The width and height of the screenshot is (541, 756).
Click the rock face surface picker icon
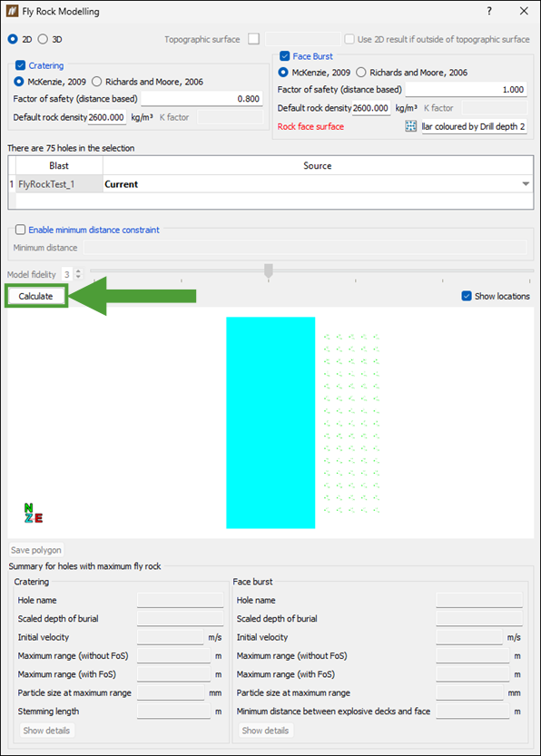coord(410,126)
